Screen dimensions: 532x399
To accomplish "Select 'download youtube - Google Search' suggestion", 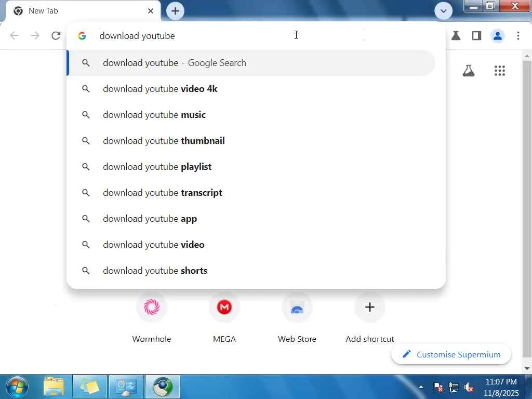I will [251, 63].
